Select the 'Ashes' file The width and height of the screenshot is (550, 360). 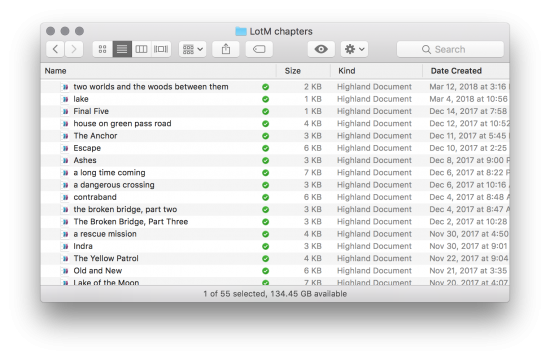point(275,160)
